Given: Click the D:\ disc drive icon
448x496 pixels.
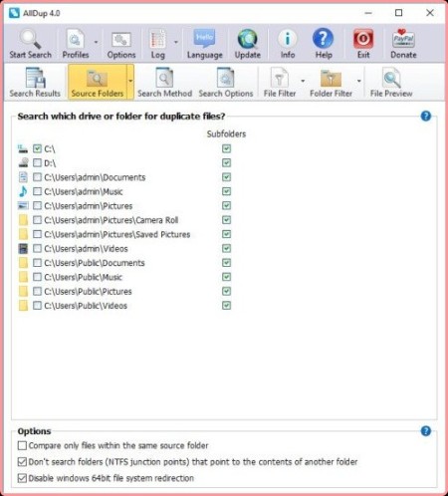Looking at the screenshot, I should coord(23,163).
